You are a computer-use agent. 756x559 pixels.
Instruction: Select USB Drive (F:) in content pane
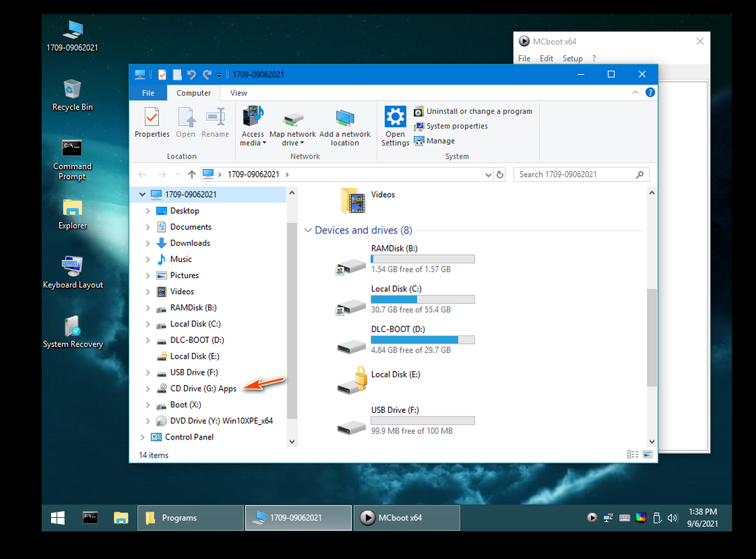(405, 421)
